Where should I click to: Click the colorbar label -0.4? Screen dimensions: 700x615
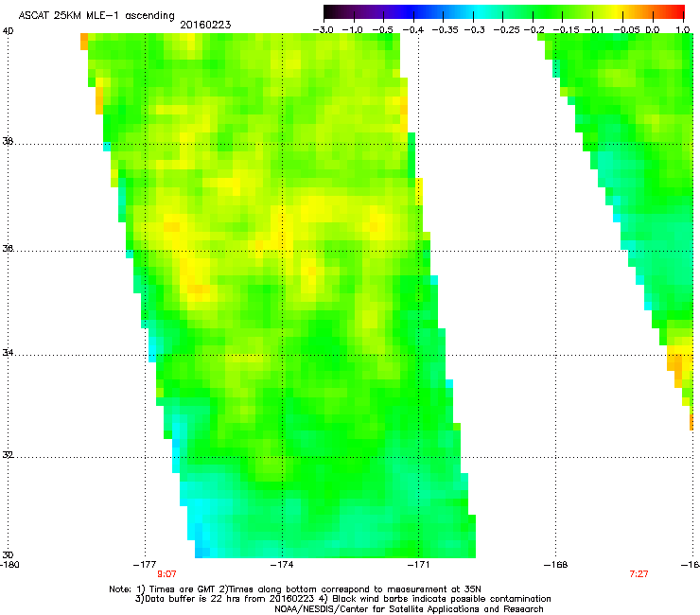tap(413, 30)
